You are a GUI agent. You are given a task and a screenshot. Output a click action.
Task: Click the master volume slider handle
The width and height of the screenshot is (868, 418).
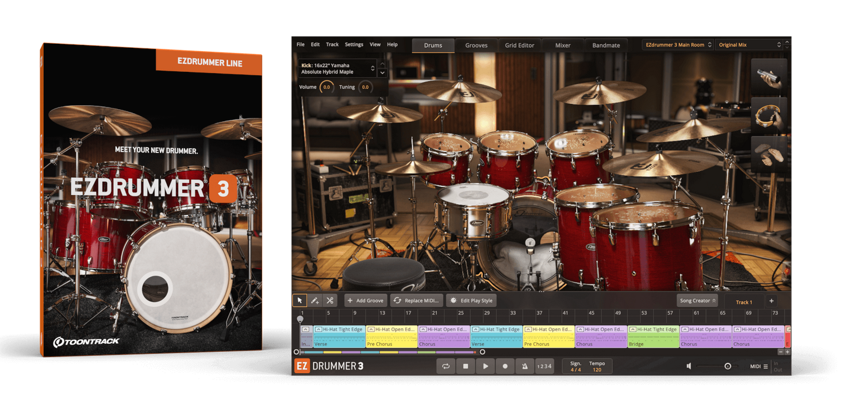728,366
